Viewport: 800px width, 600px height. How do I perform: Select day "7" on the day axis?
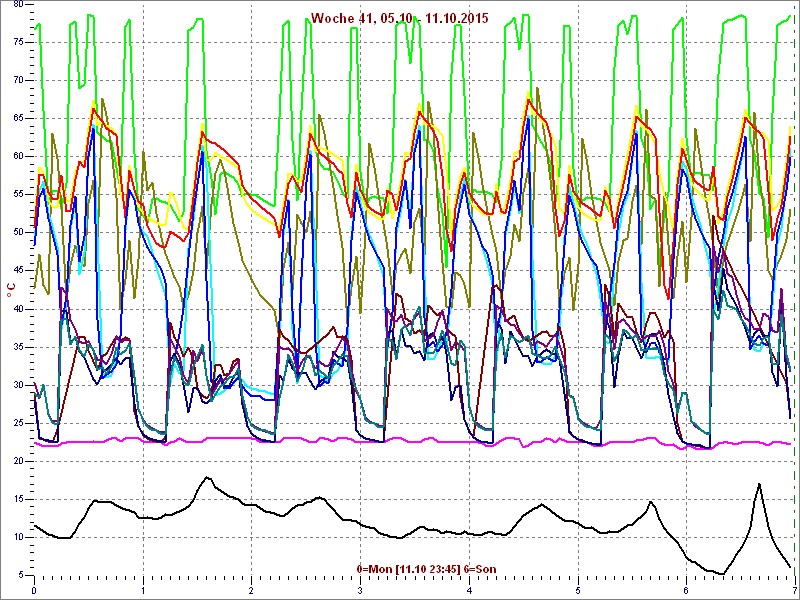[x=795, y=591]
